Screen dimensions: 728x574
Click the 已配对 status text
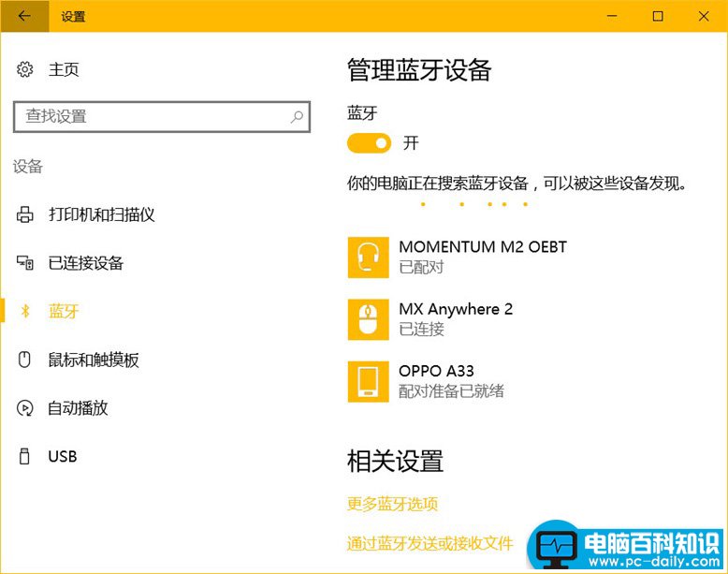point(422,267)
